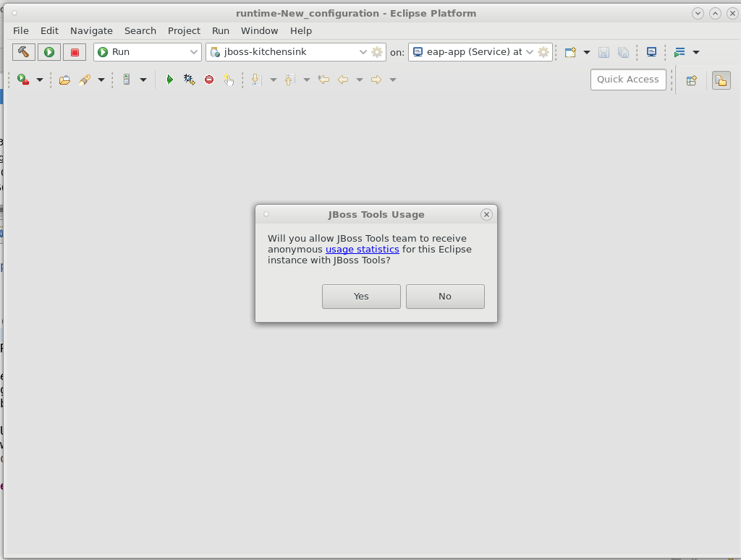Open the Navigate menu

91,30
